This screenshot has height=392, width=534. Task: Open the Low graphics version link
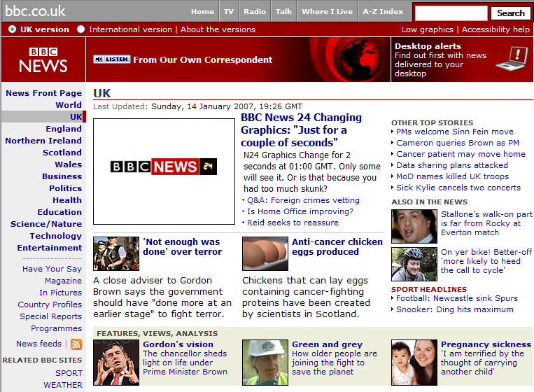(427, 29)
